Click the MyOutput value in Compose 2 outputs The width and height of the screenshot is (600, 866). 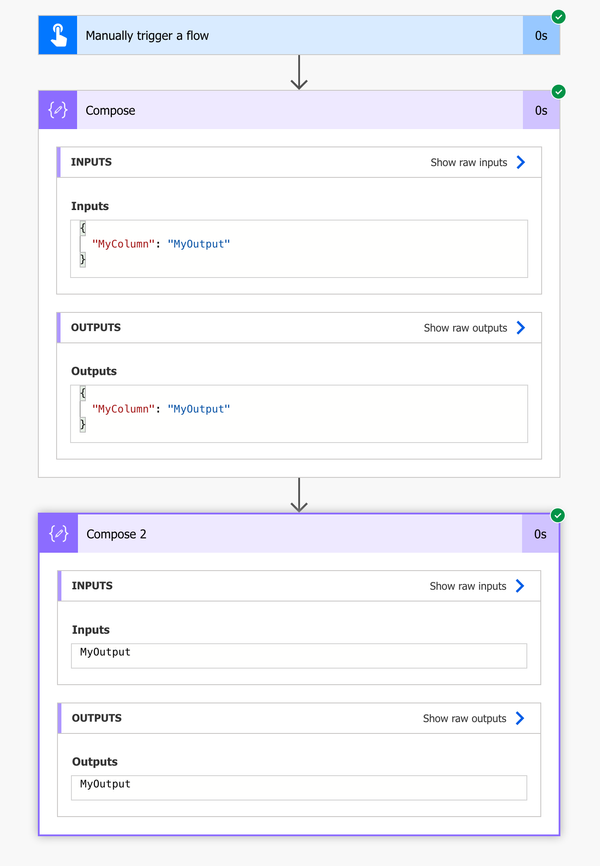(x=103, y=784)
